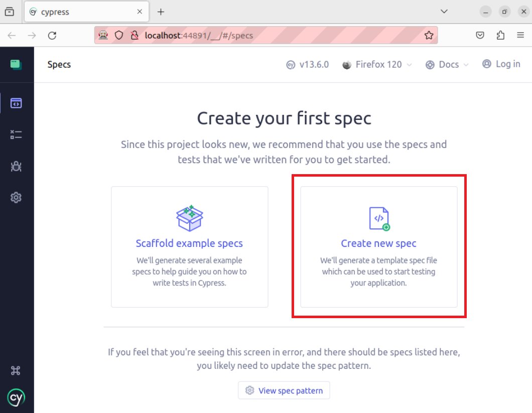Click View spec pattern button
The image size is (532, 413).
point(284,390)
